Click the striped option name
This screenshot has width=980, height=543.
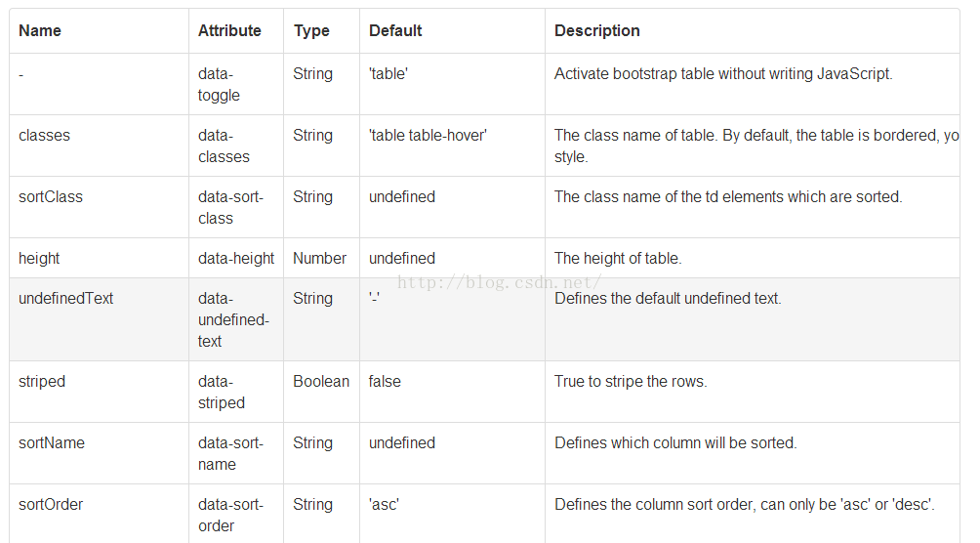[42, 382]
